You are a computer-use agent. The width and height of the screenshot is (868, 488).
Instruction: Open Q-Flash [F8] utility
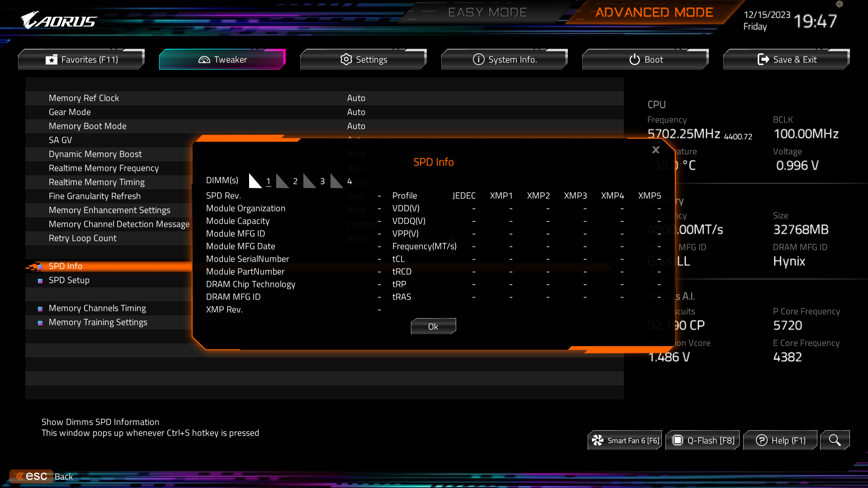pyautogui.click(x=703, y=440)
